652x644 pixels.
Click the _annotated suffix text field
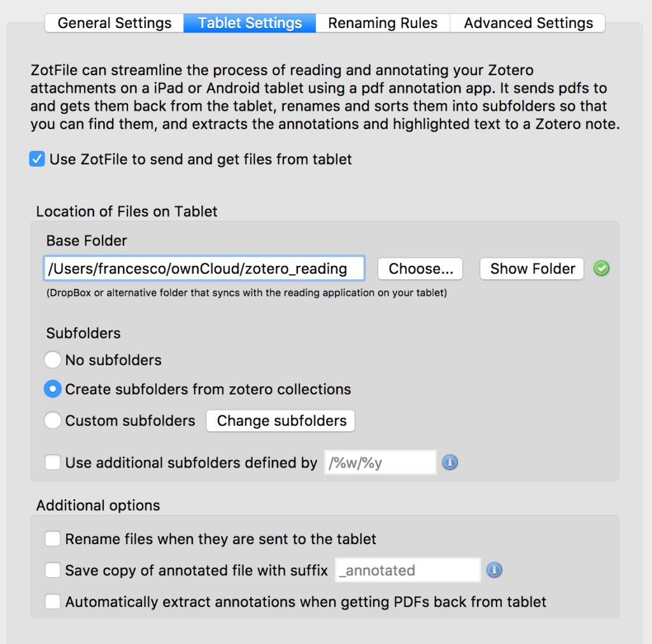(407, 570)
